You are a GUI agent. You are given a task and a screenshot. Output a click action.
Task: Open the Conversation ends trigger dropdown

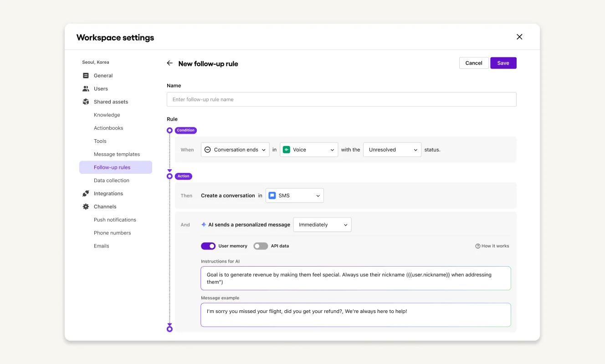(x=235, y=150)
